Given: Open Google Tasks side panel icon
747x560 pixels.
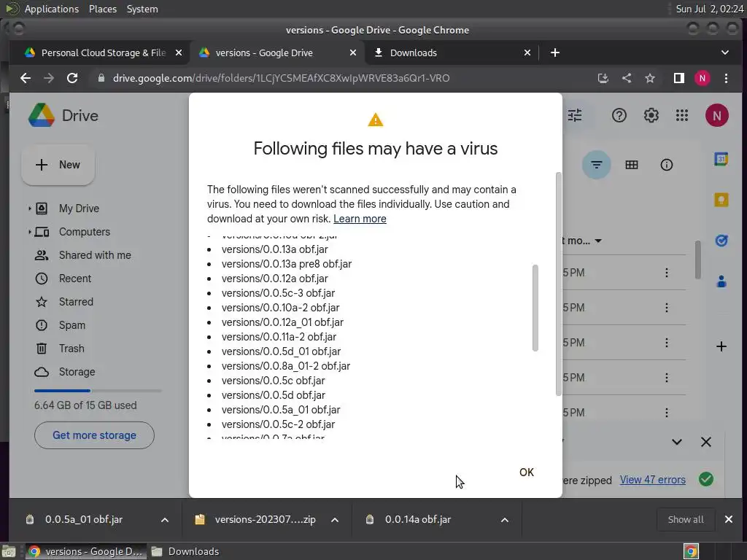Looking at the screenshot, I should pyautogui.click(x=721, y=241).
